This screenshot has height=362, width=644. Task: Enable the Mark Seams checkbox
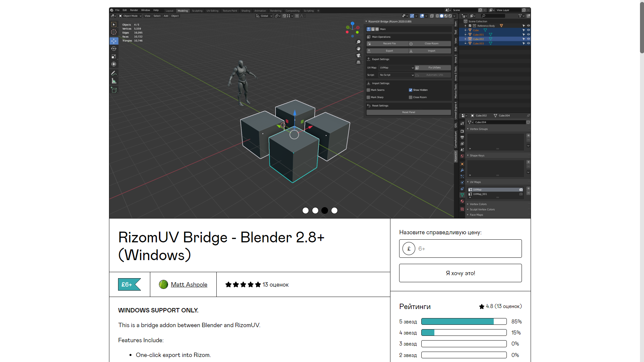point(368,90)
